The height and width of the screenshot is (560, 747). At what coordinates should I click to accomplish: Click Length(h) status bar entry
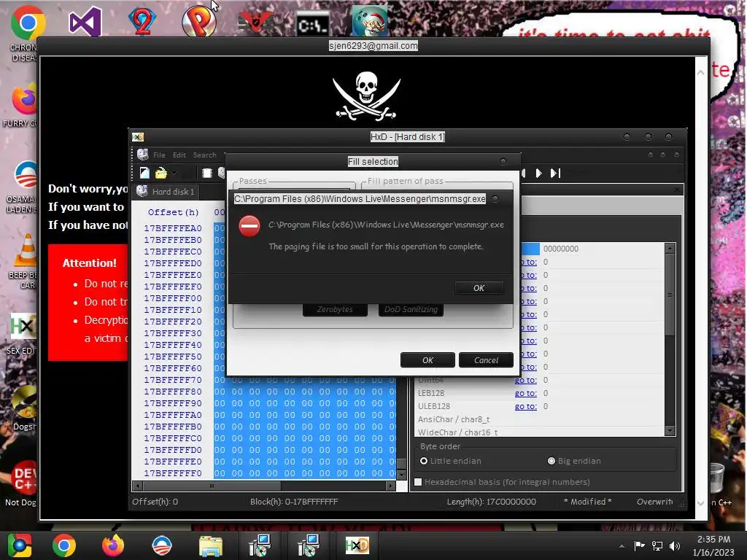coord(491,502)
